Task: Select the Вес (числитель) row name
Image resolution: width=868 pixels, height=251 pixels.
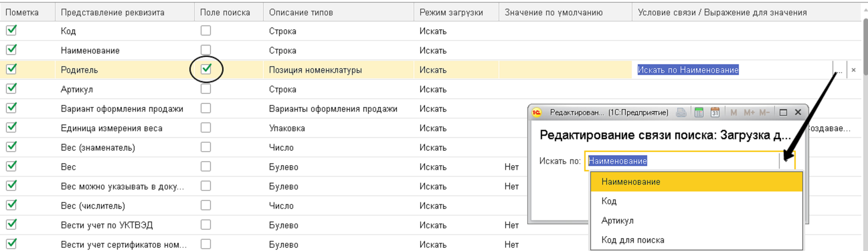Action: (x=125, y=206)
